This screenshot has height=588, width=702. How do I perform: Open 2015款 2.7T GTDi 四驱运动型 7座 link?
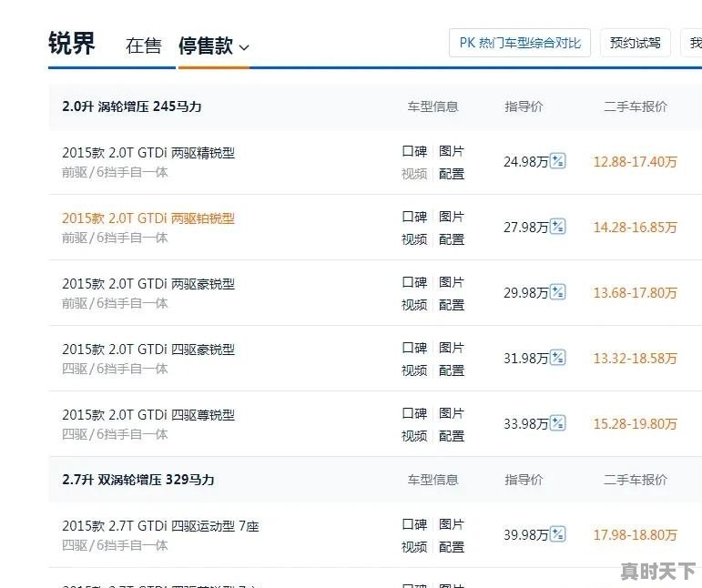tap(160, 526)
